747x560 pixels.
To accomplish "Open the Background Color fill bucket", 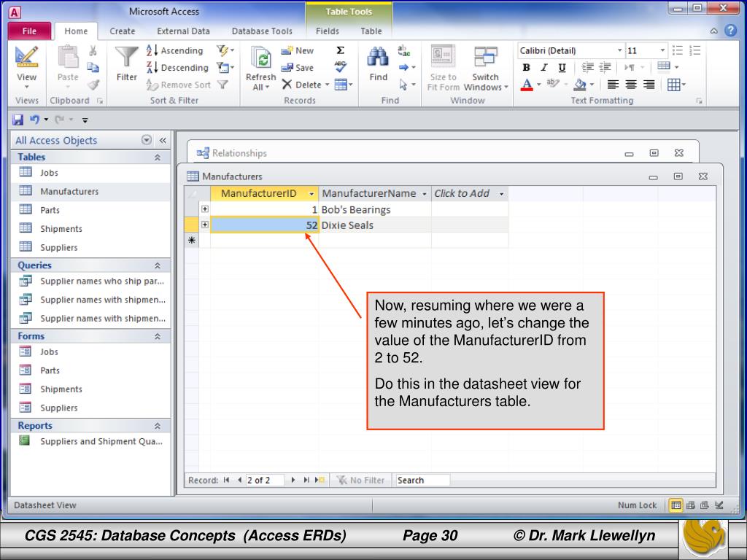I will [580, 85].
